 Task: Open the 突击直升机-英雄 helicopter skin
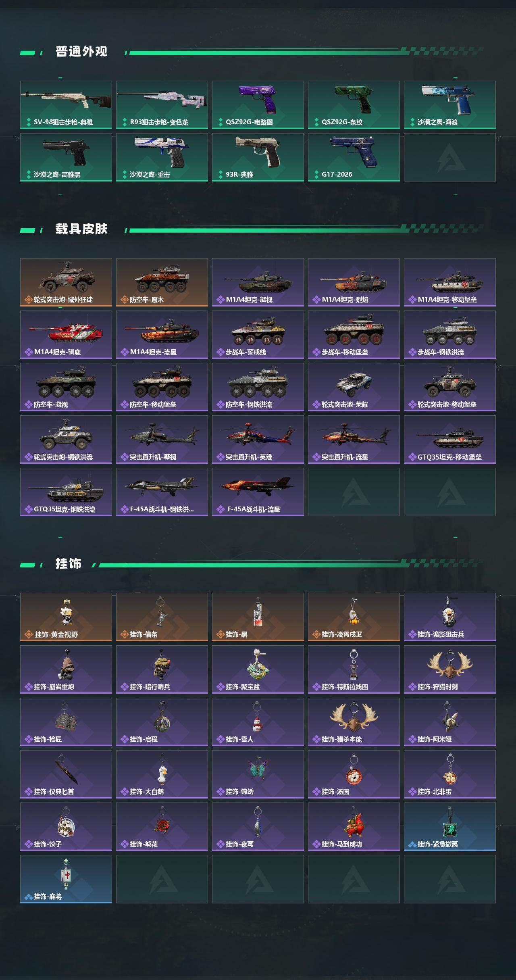click(258, 440)
